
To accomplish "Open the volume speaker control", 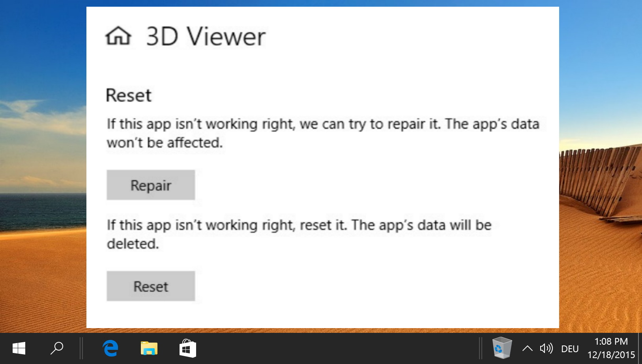I will click(547, 349).
